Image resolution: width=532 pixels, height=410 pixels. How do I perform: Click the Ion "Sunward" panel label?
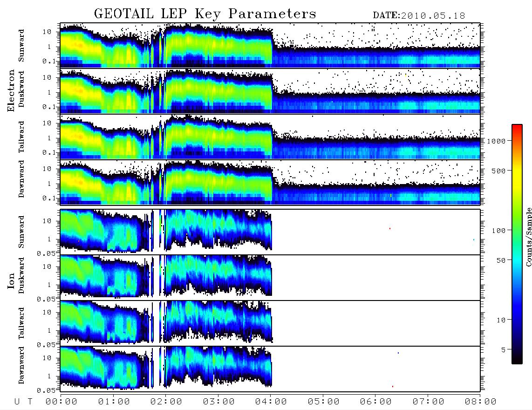point(21,232)
